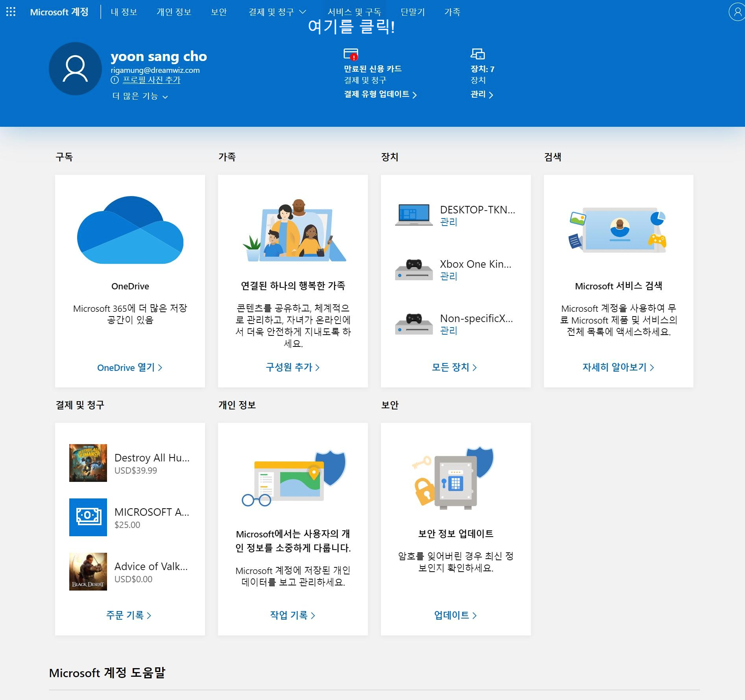Click 결제 유형 업데이트 link
745x700 pixels.
coord(380,94)
